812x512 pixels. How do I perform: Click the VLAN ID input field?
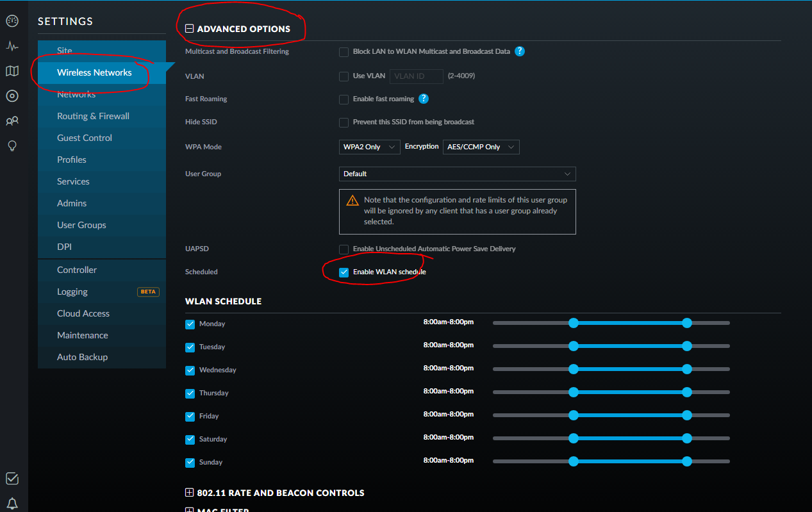click(x=416, y=76)
